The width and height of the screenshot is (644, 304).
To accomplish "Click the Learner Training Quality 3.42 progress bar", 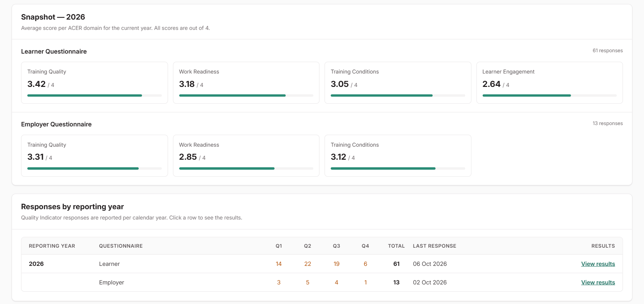I will (x=95, y=95).
